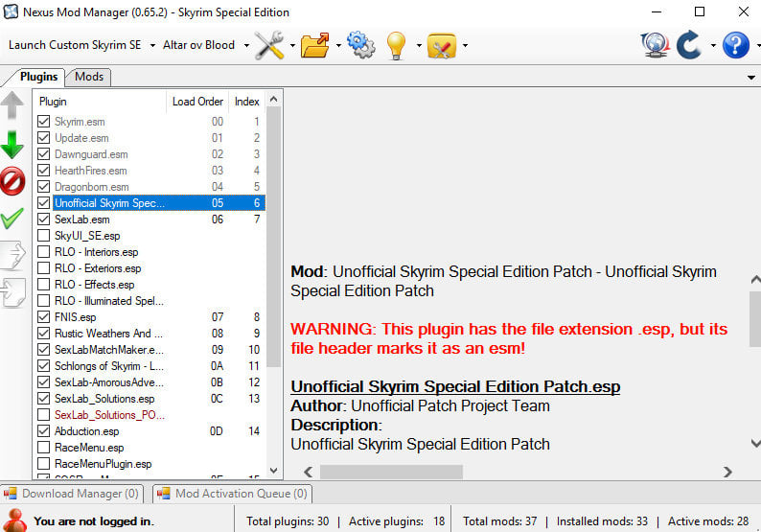Click the Unofficial Skyrim Special Edition Patch.esp link

pyautogui.click(x=455, y=386)
